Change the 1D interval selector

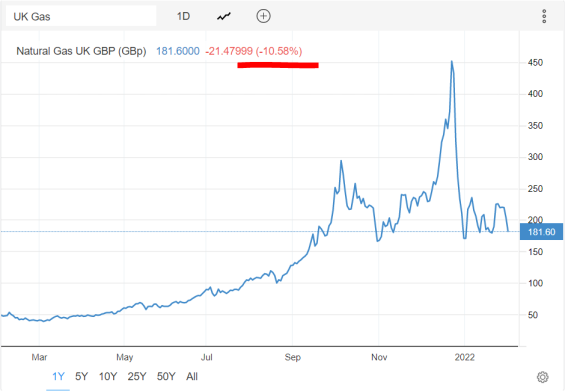(x=183, y=16)
